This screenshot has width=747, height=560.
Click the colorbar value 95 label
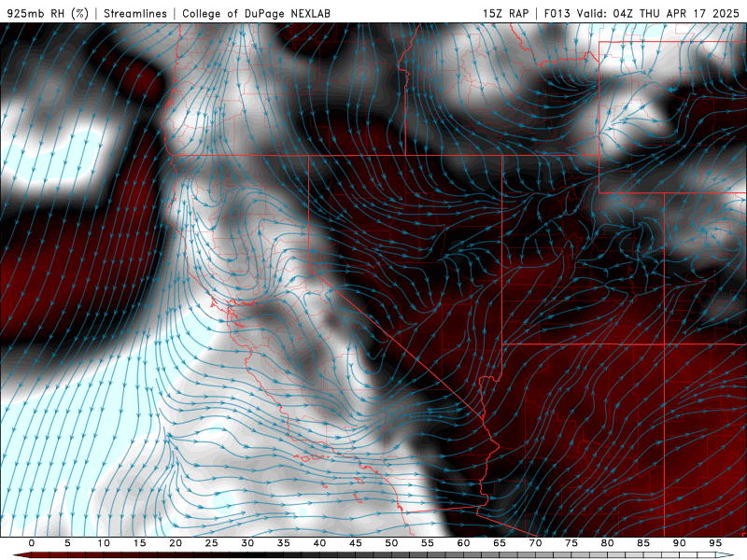(715, 543)
